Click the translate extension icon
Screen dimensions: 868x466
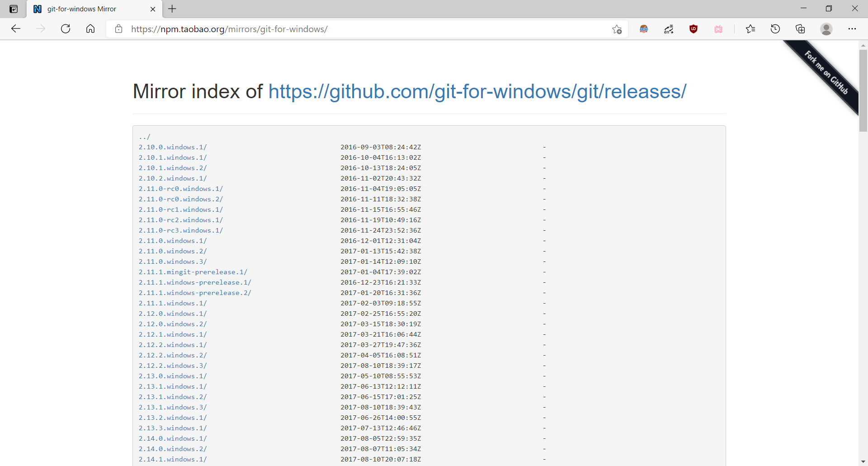(x=669, y=29)
